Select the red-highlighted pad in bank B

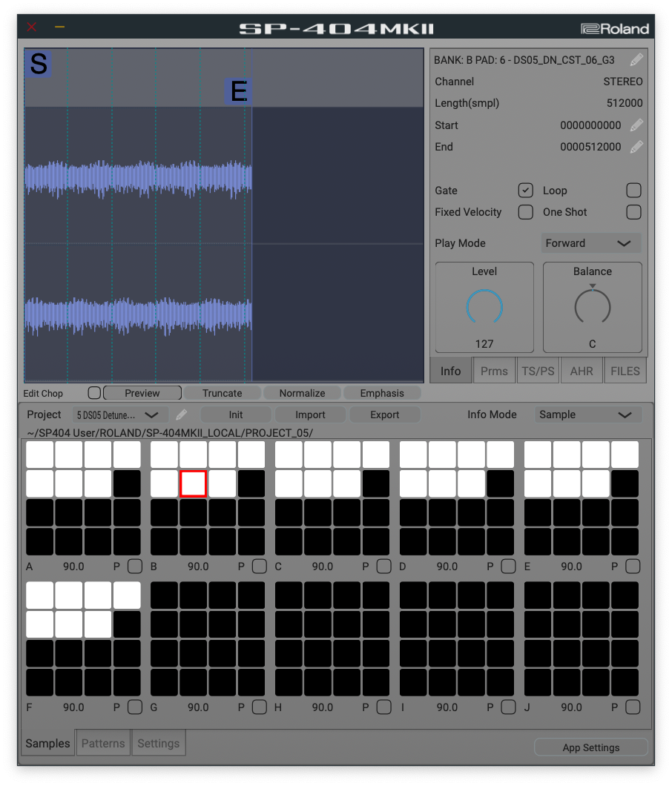point(193,483)
